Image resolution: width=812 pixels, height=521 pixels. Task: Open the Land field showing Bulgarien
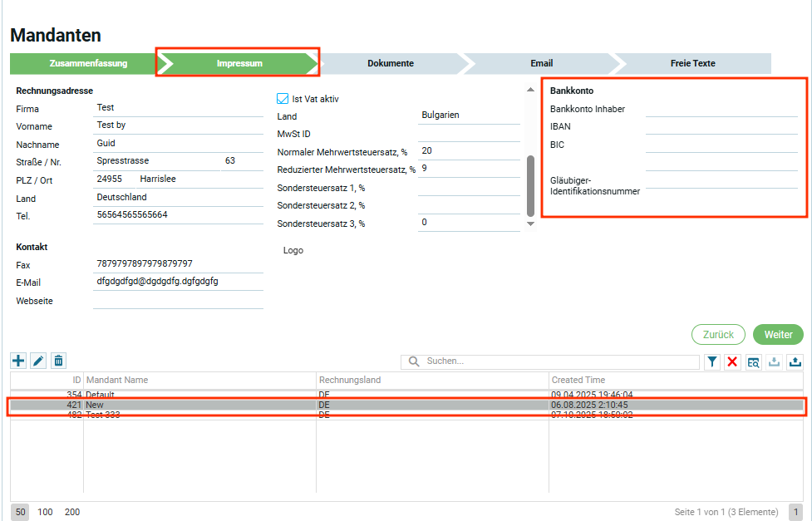pyautogui.click(x=469, y=116)
